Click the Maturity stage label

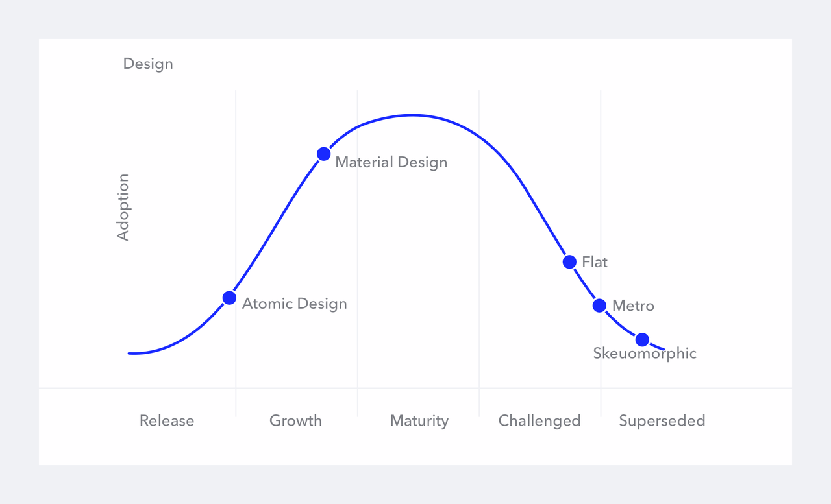click(x=419, y=421)
